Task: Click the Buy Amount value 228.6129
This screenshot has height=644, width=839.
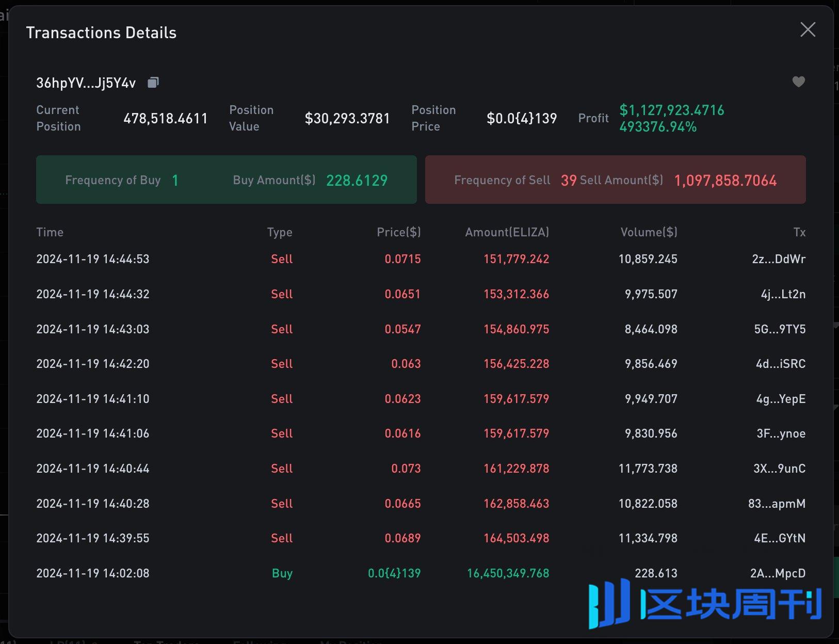Action: coord(357,181)
